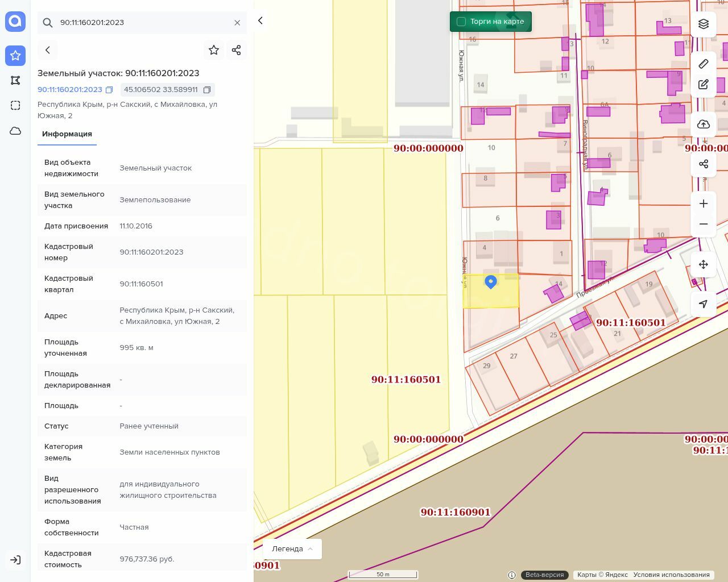Copy the cadastral number link

coord(109,90)
